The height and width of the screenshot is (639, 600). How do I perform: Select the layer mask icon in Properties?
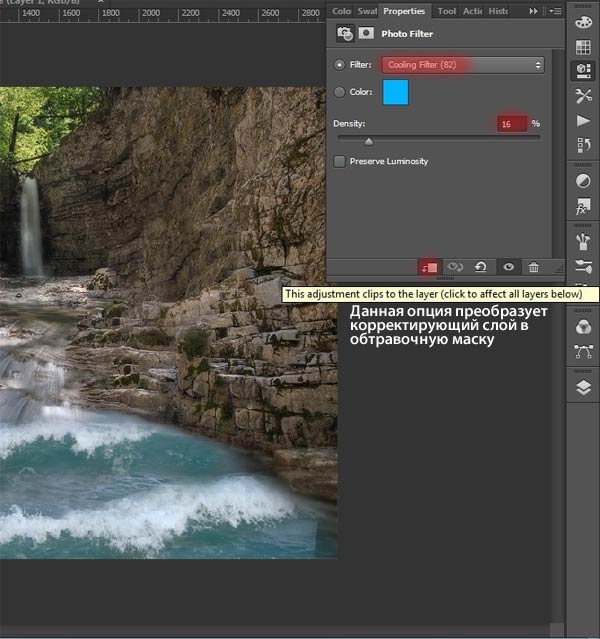coord(366,33)
